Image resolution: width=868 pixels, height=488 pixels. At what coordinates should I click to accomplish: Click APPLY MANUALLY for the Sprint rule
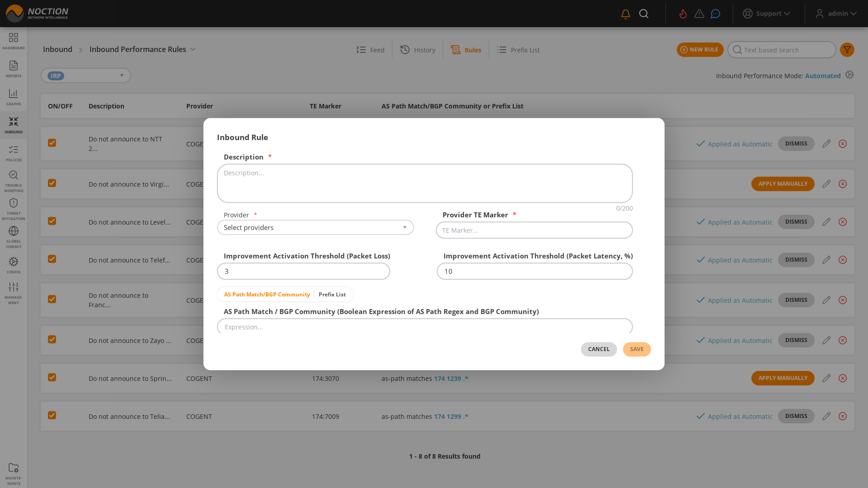[783, 378]
